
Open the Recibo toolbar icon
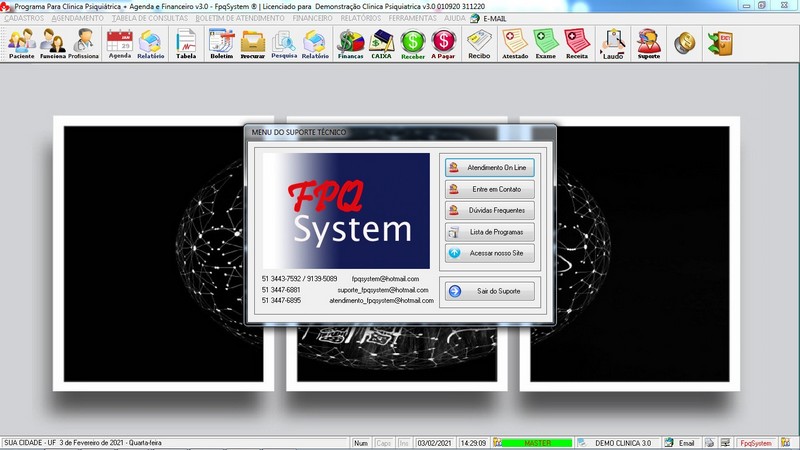tap(479, 44)
